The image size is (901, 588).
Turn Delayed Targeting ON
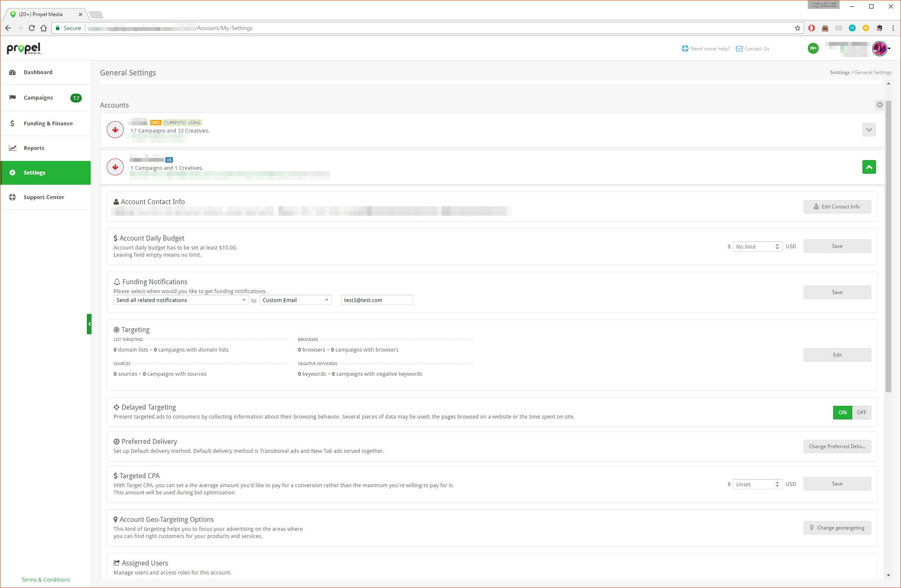[x=842, y=413]
